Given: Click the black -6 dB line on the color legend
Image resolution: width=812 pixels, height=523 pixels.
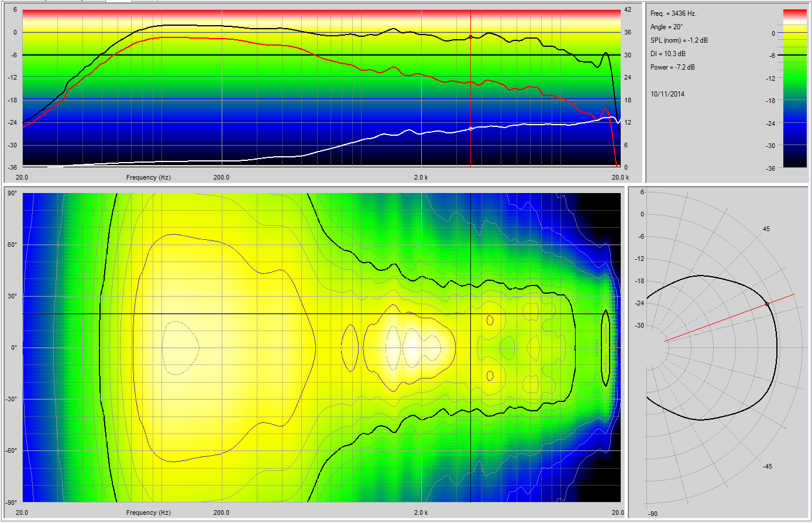Looking at the screenshot, I should (794, 56).
